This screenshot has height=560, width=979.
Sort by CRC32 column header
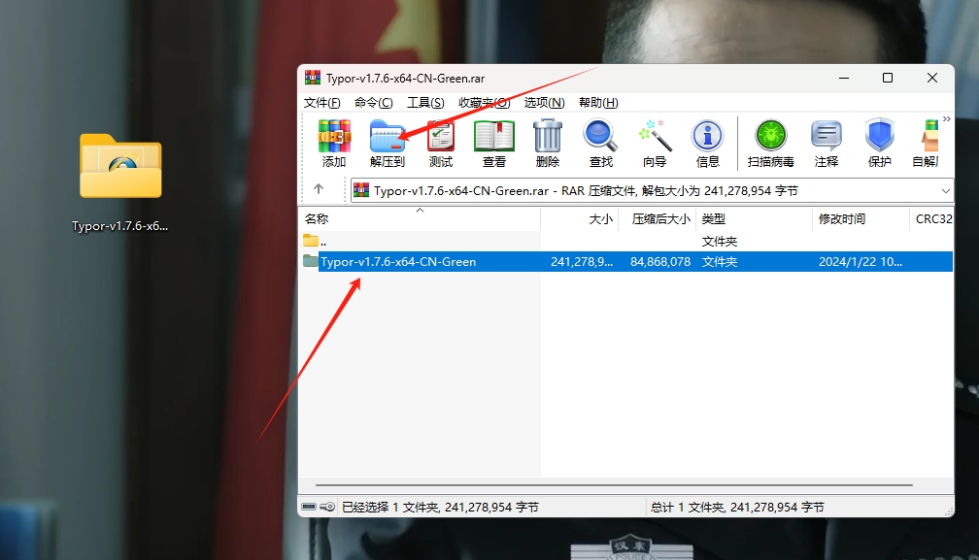point(932,219)
